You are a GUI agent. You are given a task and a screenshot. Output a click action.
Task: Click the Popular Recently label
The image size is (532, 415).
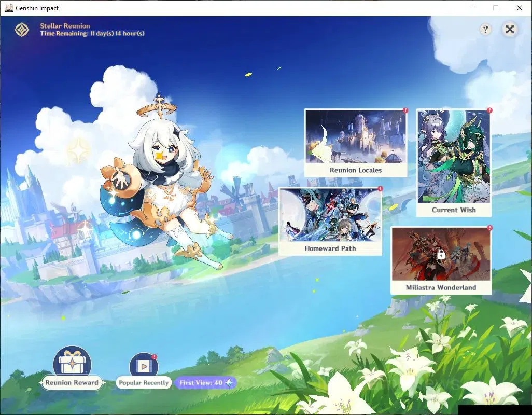144,383
